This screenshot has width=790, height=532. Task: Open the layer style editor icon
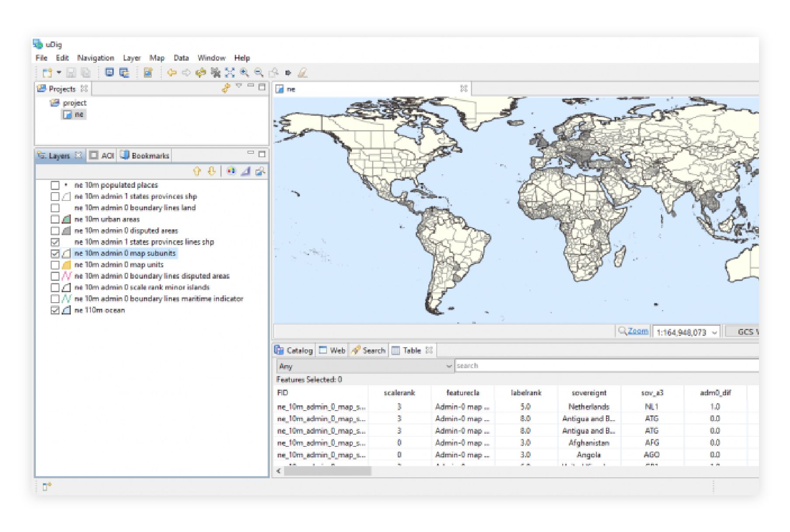click(x=231, y=171)
